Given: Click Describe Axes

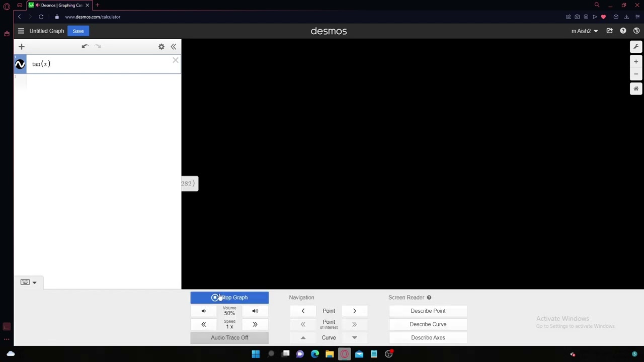Looking at the screenshot, I should click(428, 338).
